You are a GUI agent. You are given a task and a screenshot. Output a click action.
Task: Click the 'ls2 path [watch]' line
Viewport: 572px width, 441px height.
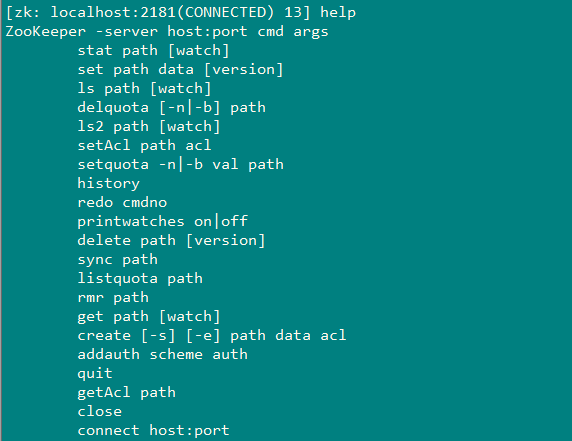click(x=149, y=126)
